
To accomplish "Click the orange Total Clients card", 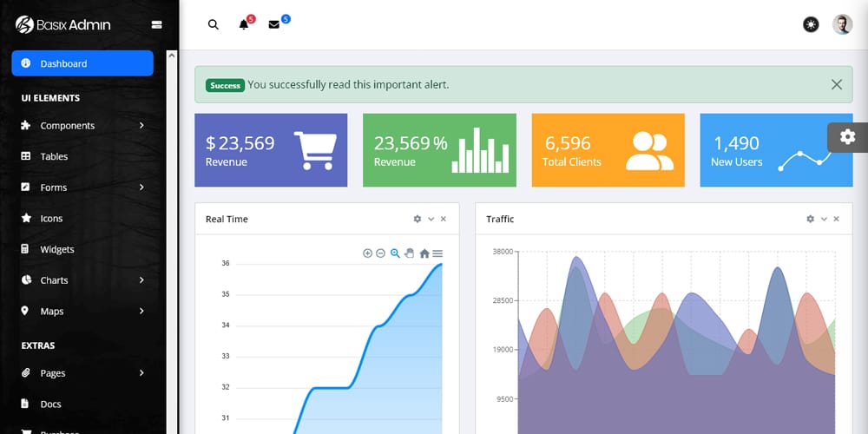I will point(608,150).
